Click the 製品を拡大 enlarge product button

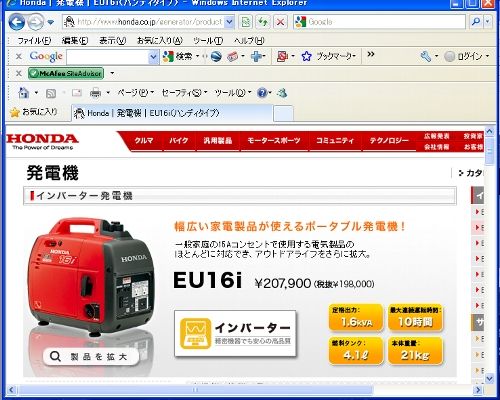(x=91, y=356)
